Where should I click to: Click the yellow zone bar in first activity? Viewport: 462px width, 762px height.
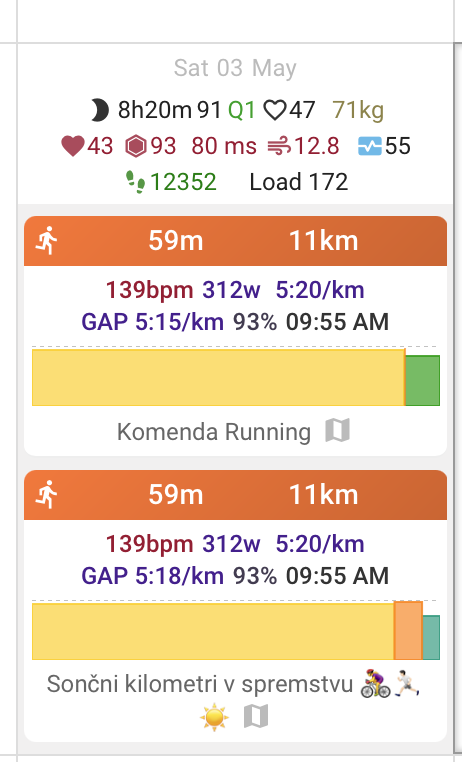(x=219, y=377)
